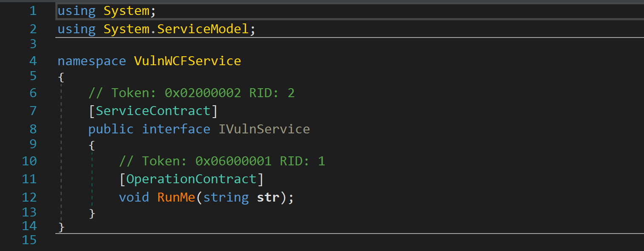Screen dimensions: 644x251
Task: Place cursor on empty line 15
Action: [x=349, y=240]
